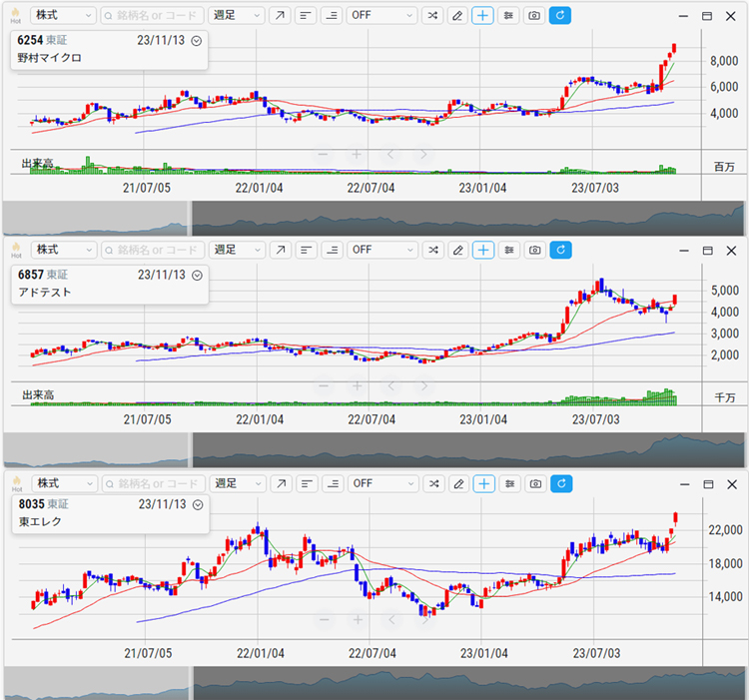Click the range navigator strip under アドテスト chart
Screen dimensions: 749x700
[x=469, y=449]
